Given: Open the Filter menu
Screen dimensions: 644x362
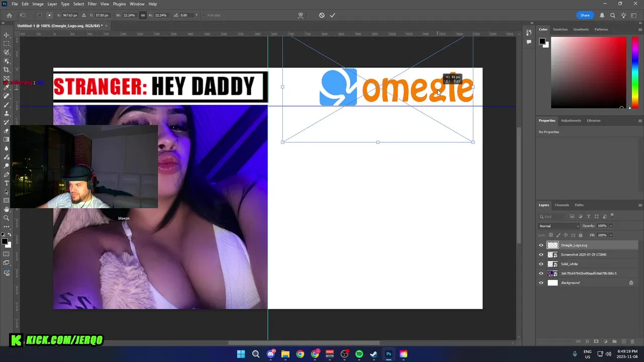Looking at the screenshot, I should [92, 4].
